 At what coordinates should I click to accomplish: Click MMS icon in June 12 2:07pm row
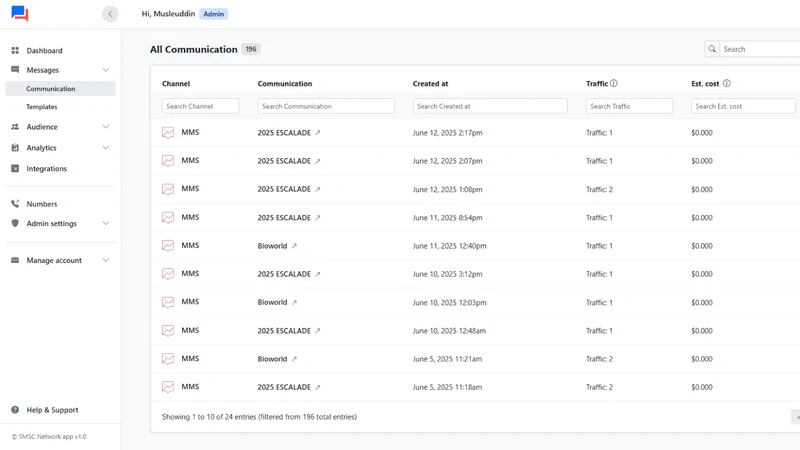click(168, 161)
